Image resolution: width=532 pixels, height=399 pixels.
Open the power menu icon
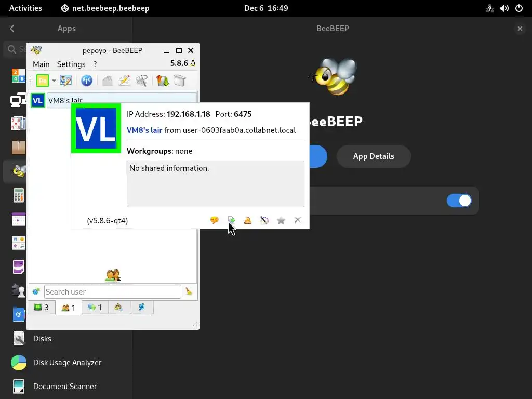(519, 8)
